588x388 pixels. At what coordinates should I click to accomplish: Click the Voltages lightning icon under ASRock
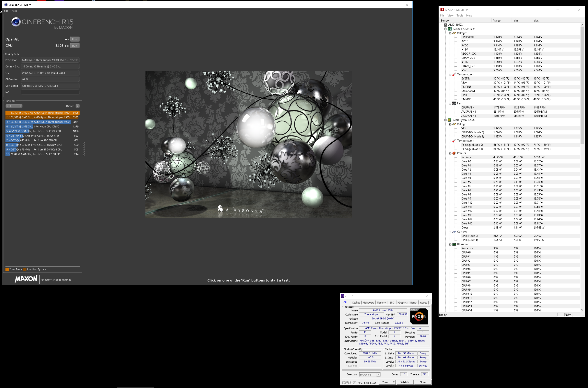click(454, 33)
